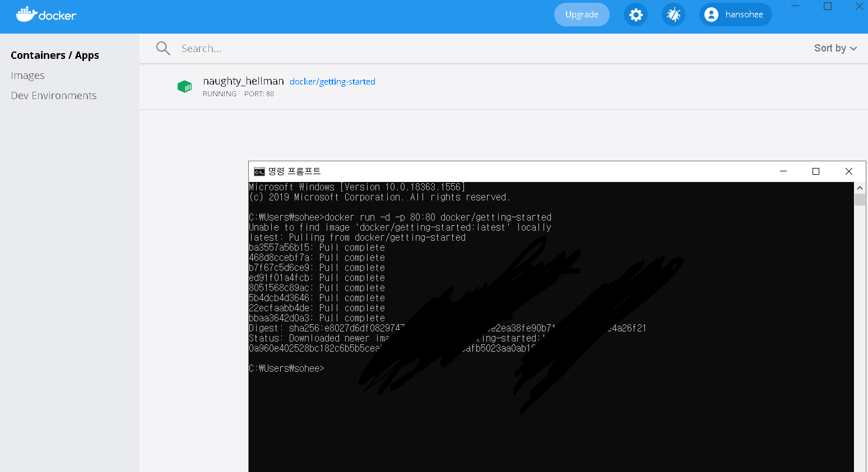
Task: Open Docker settings gear icon
Action: pyautogui.click(x=635, y=15)
